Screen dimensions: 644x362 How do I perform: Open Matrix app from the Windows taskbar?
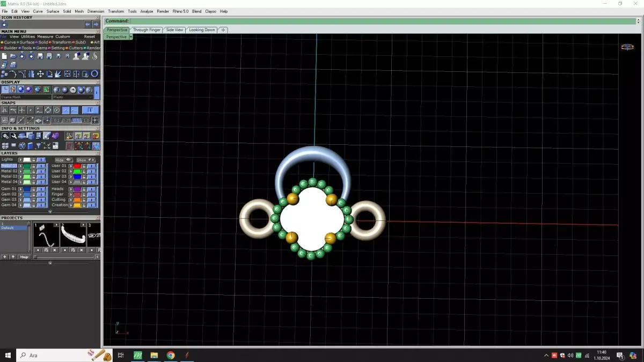click(x=137, y=355)
